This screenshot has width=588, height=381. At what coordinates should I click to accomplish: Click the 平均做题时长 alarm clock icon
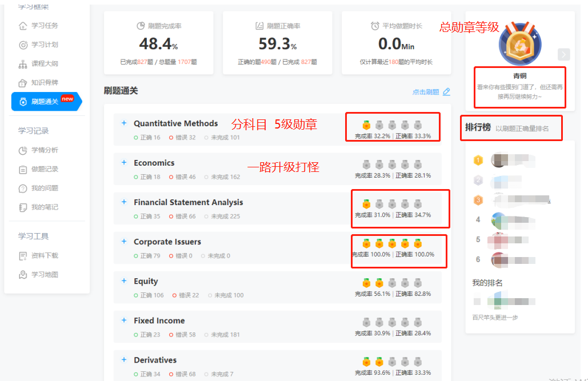tap(375, 26)
